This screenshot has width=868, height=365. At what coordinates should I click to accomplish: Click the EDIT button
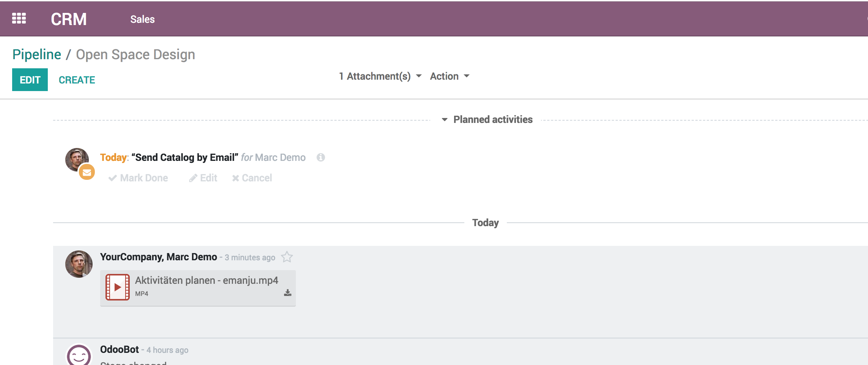click(30, 80)
